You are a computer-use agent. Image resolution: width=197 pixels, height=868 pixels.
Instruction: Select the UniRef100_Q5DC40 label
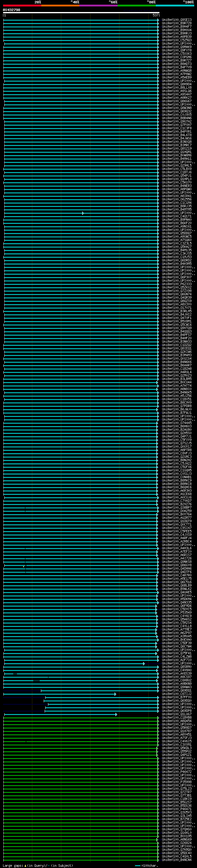click(x=177, y=853)
